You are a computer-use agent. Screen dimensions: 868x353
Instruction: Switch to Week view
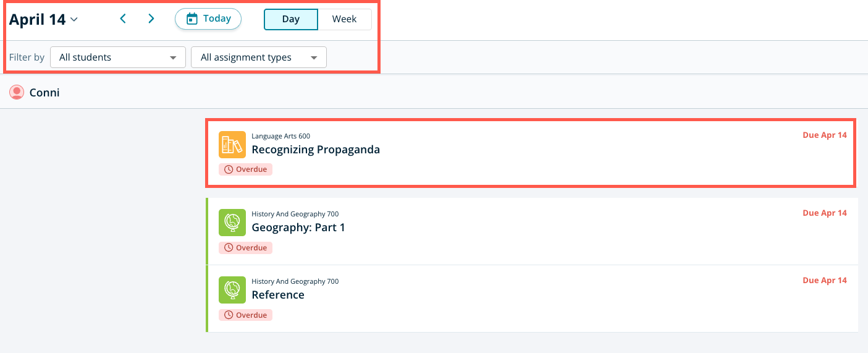click(344, 19)
